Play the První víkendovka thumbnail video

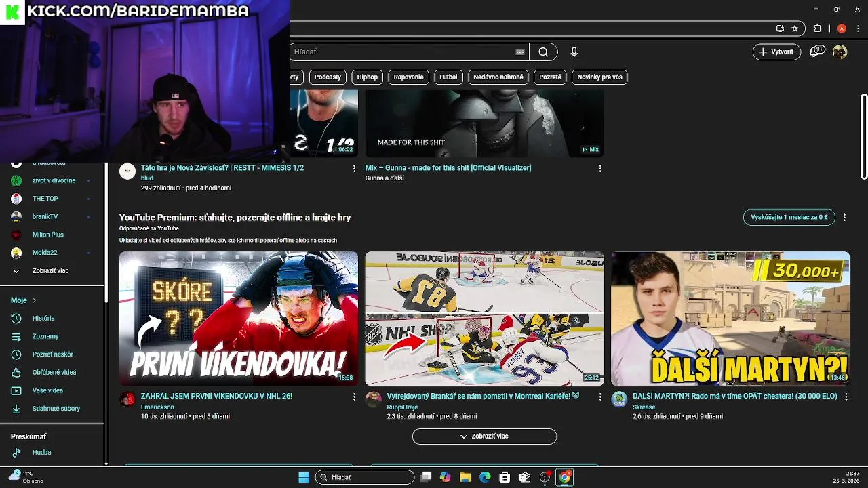click(239, 319)
